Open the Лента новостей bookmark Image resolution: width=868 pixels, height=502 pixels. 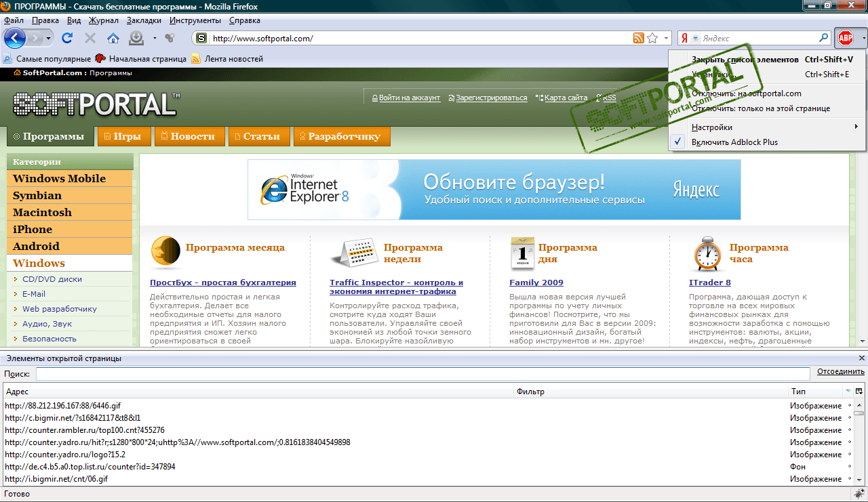227,59
